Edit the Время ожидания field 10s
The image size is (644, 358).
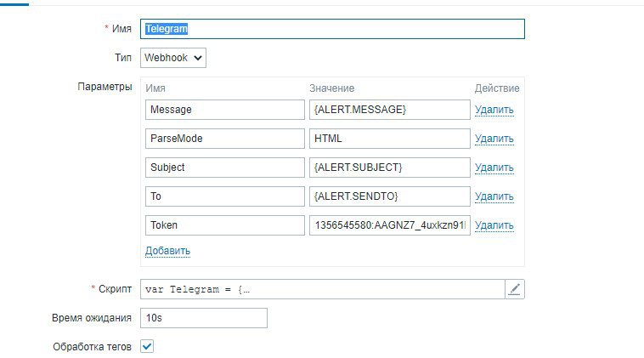[x=204, y=318]
